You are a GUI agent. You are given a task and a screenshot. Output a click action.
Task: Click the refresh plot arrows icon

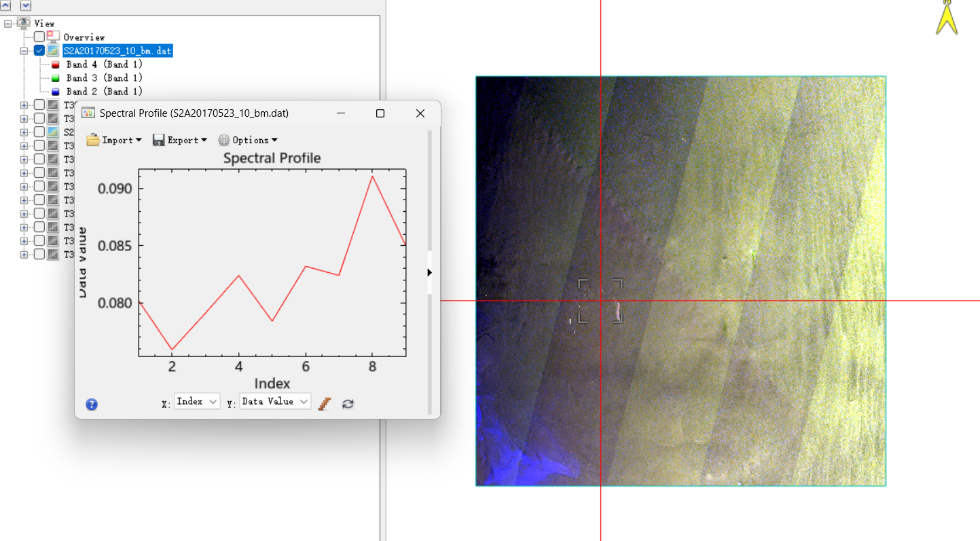(348, 404)
